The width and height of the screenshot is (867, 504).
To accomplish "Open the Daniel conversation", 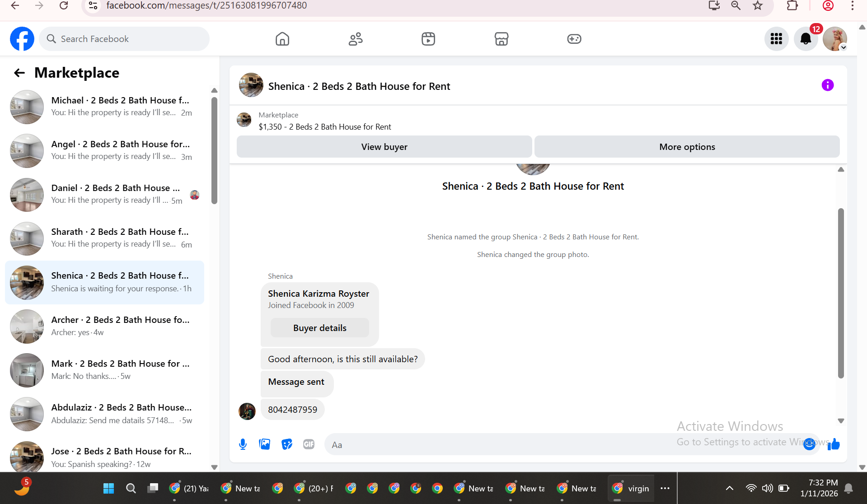I will pyautogui.click(x=105, y=194).
